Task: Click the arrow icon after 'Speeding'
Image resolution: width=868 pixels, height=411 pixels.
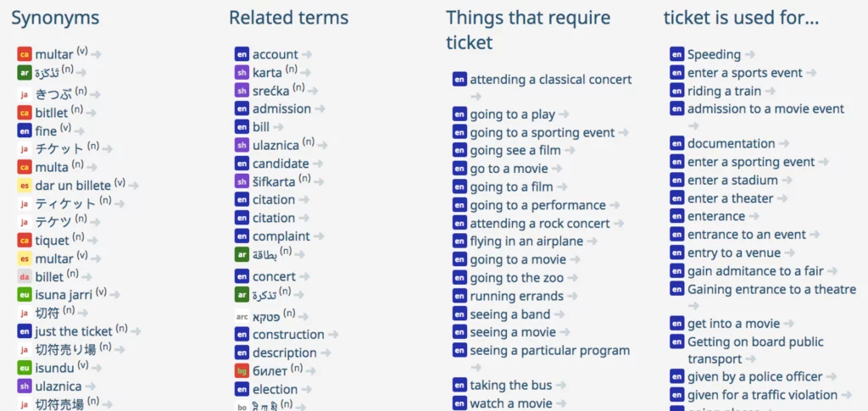Action: (750, 55)
